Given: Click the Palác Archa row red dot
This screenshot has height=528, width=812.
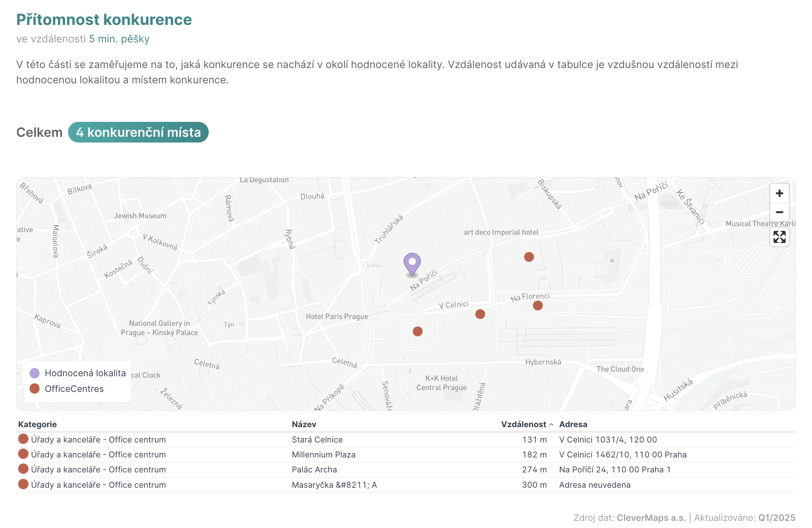Looking at the screenshot, I should pos(23,469).
